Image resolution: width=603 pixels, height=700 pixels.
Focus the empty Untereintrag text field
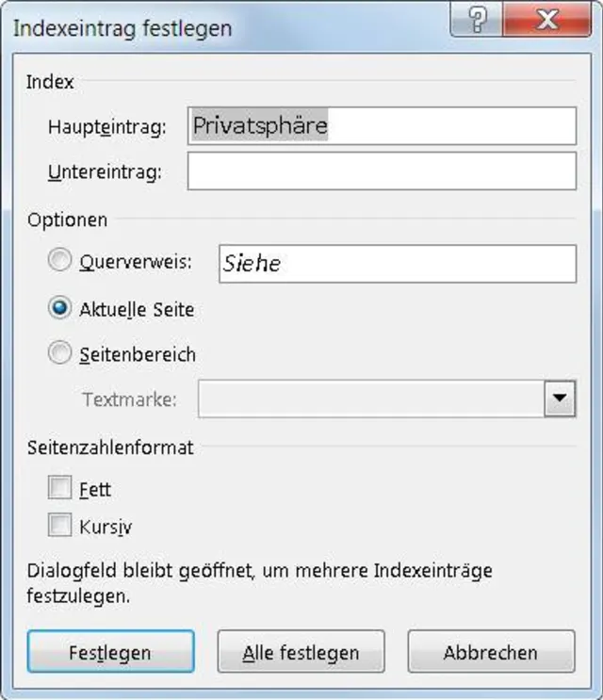(x=382, y=171)
